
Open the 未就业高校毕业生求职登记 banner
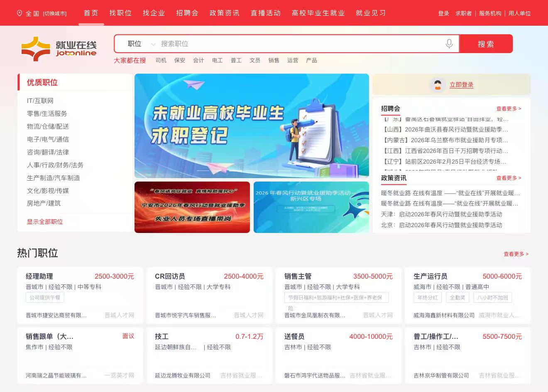coord(252,125)
